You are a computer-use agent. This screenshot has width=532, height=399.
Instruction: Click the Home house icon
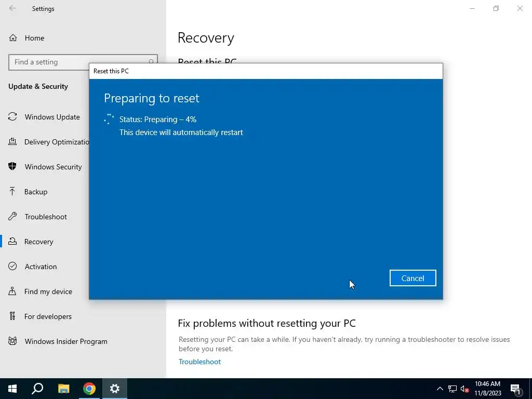(x=13, y=37)
